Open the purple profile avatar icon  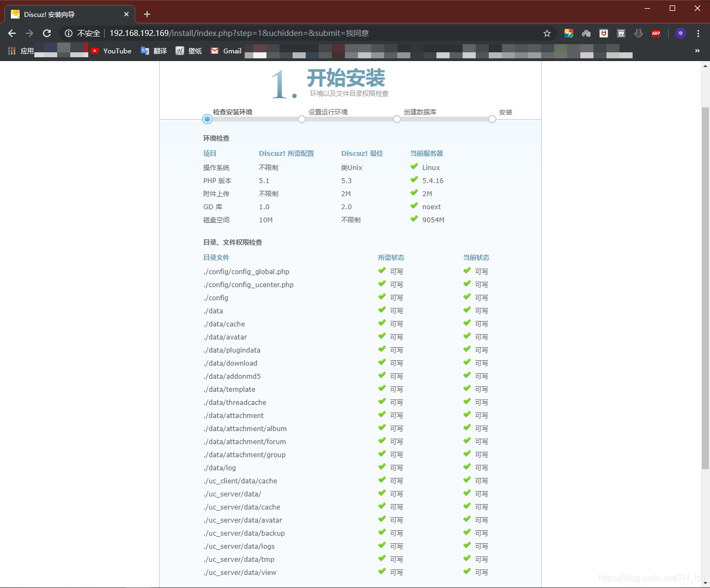pos(681,33)
